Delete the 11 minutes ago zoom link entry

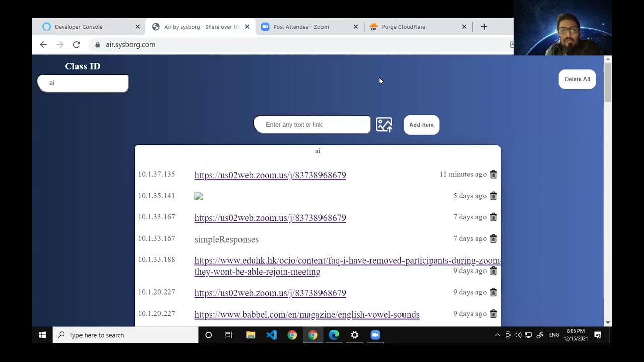coord(493,174)
